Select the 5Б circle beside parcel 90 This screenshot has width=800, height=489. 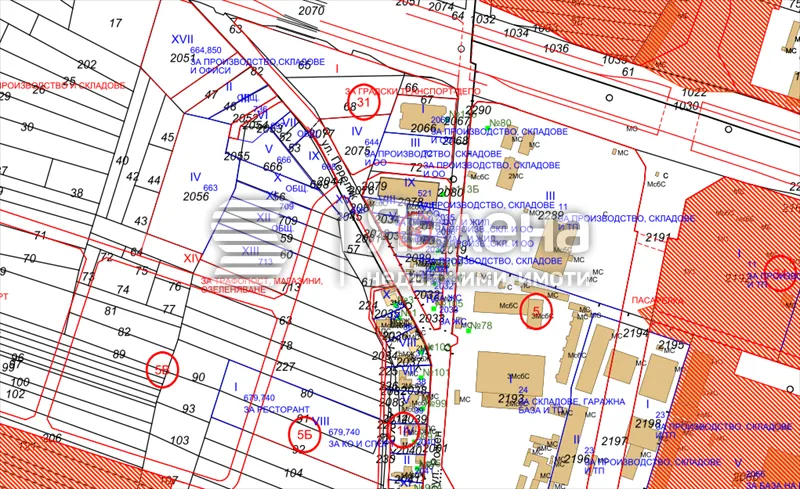[x=163, y=369]
